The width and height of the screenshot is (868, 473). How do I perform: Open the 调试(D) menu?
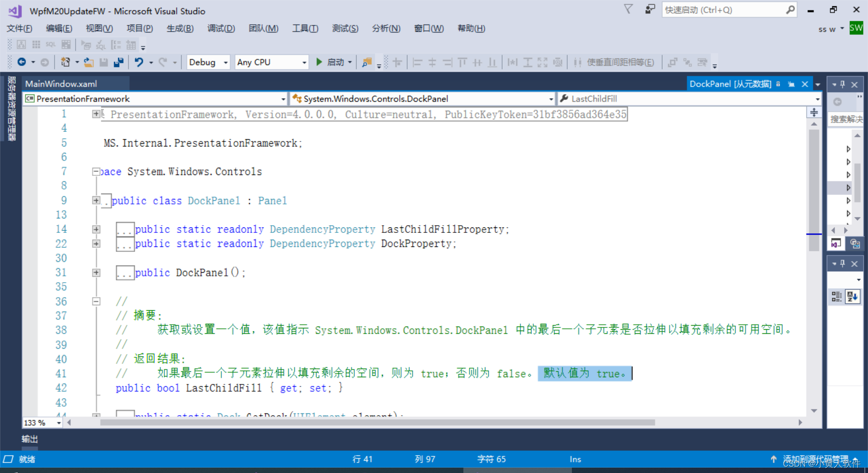coord(221,28)
